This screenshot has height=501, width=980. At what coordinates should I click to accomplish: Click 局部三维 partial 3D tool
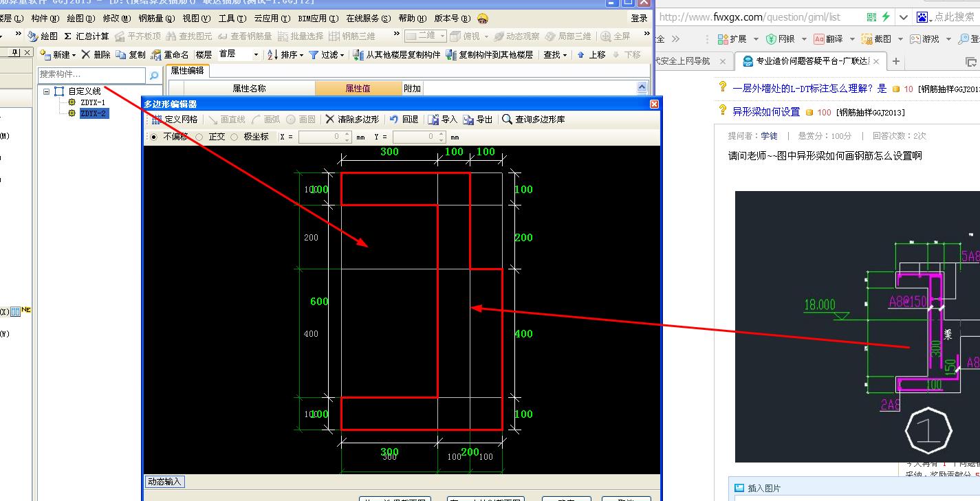click(568, 36)
